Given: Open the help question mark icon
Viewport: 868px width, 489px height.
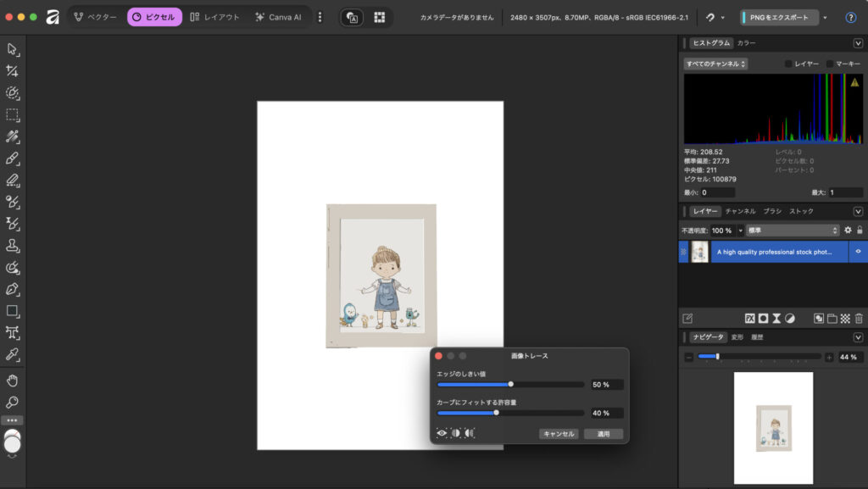Looking at the screenshot, I should pyautogui.click(x=850, y=17).
